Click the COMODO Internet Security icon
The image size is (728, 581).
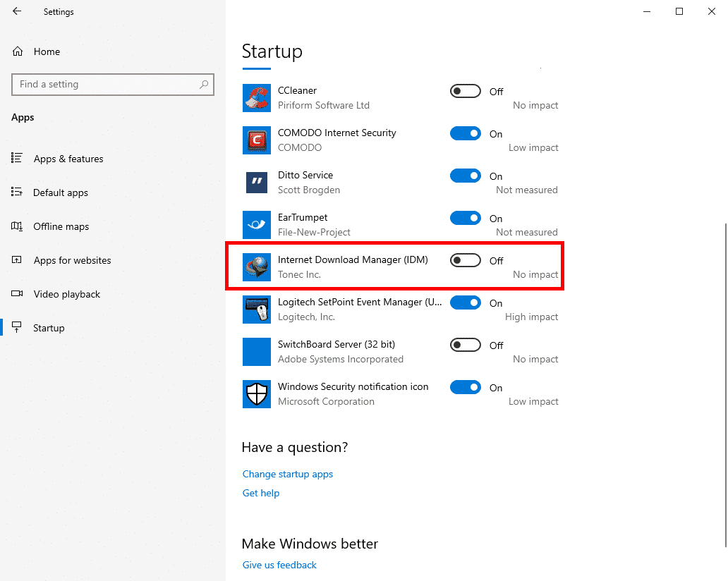(x=256, y=140)
